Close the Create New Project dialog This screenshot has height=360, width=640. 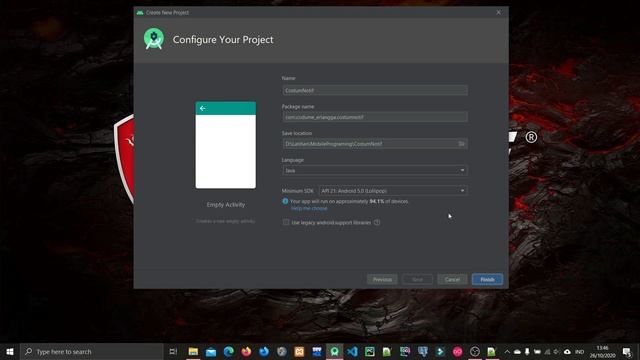(498, 12)
